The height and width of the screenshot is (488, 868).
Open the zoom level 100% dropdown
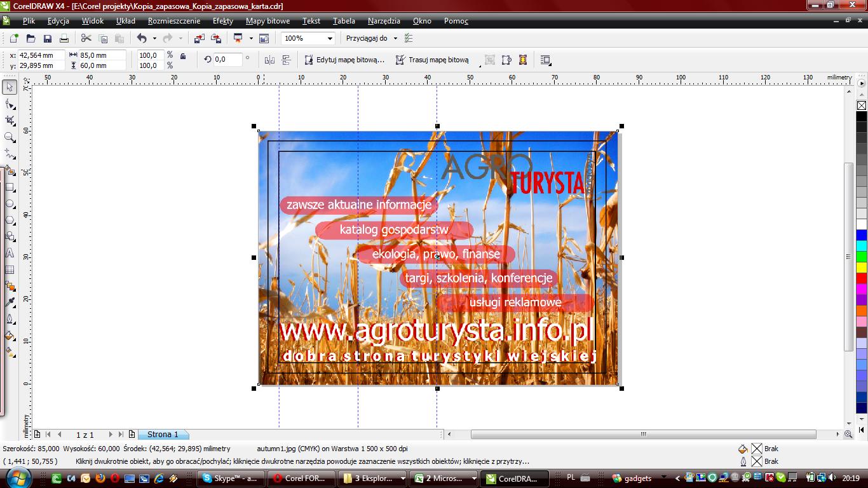click(x=329, y=38)
